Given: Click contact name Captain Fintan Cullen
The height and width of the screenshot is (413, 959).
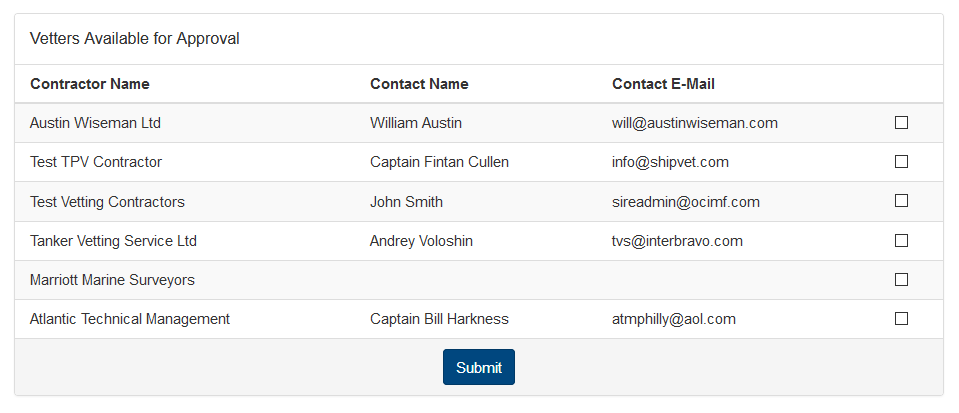Looking at the screenshot, I should pyautogui.click(x=439, y=162).
